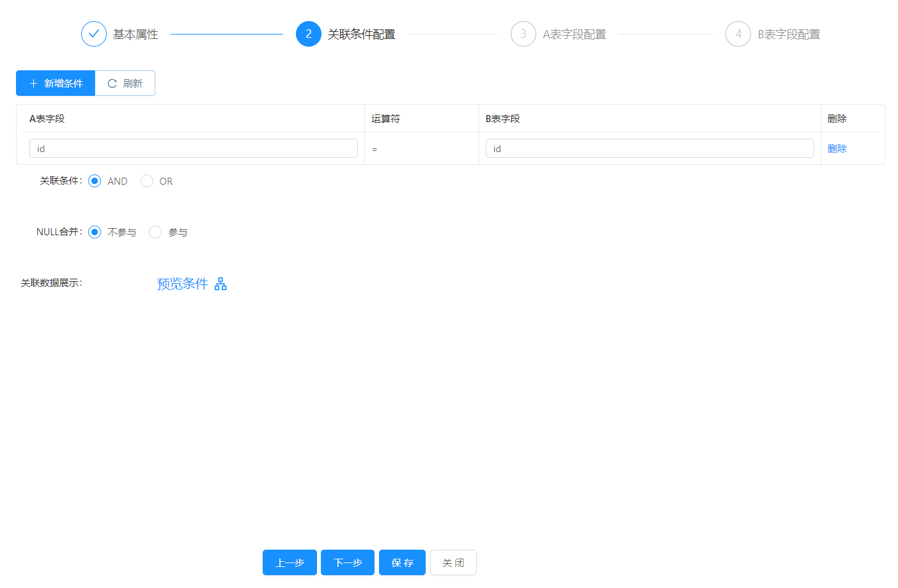The width and height of the screenshot is (898, 588).
Task: Click the step 4 circle icon
Action: 738,34
